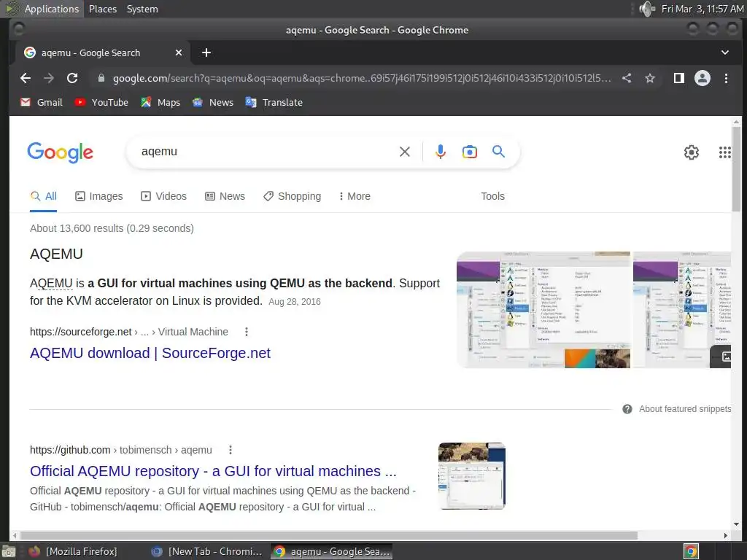Open Chrome side panel
The height and width of the screenshot is (560, 747).
[x=679, y=78]
